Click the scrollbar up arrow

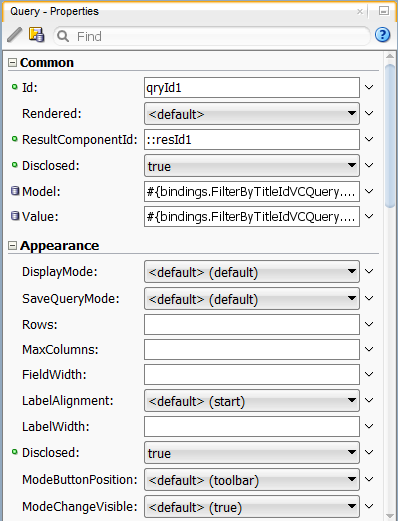tap(390, 57)
